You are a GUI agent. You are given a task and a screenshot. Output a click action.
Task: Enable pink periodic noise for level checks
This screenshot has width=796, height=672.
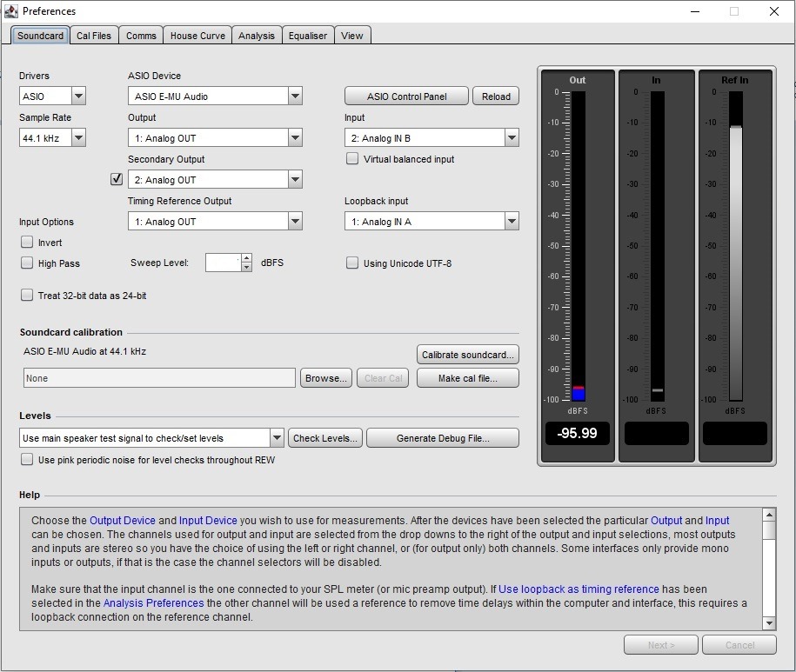[x=27, y=460]
